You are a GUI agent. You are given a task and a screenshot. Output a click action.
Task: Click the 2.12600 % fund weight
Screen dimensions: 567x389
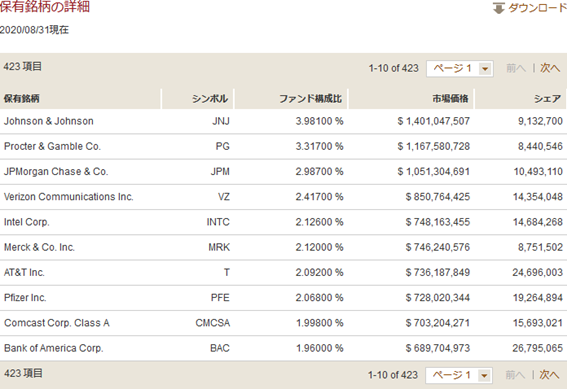(x=319, y=222)
